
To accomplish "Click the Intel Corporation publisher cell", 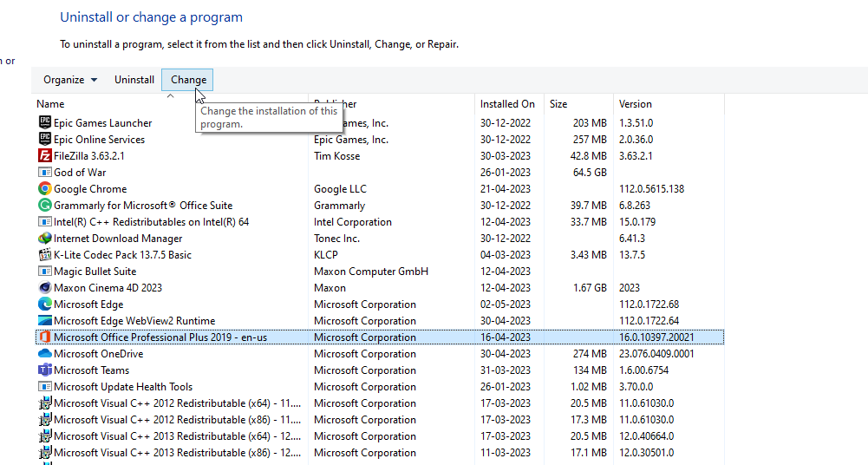I will pyautogui.click(x=353, y=222).
